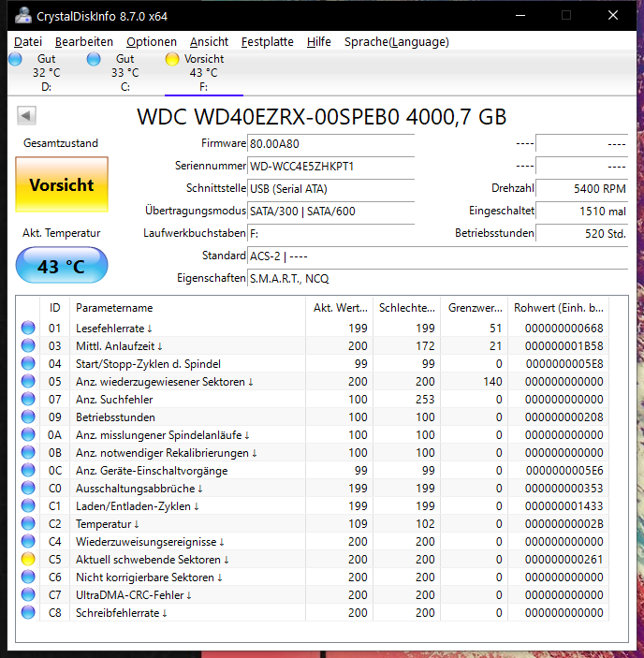This screenshot has width=644, height=658.
Task: Click status orb for 01 Lesefehlerrate
Action: tap(28, 328)
